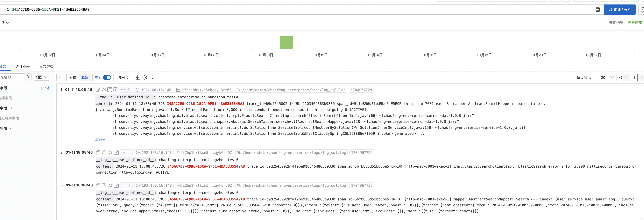Click the 时间 sort order control
644x220 pixels.
coord(123,77)
